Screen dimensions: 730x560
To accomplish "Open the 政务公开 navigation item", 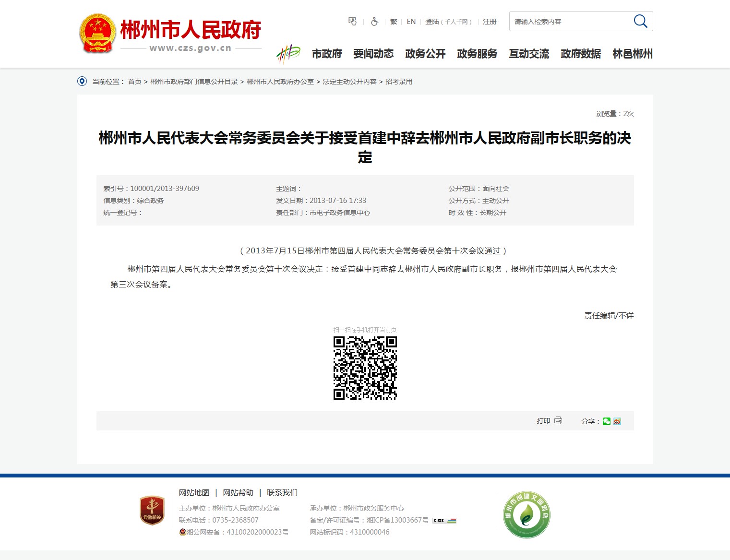I will pyautogui.click(x=425, y=54).
